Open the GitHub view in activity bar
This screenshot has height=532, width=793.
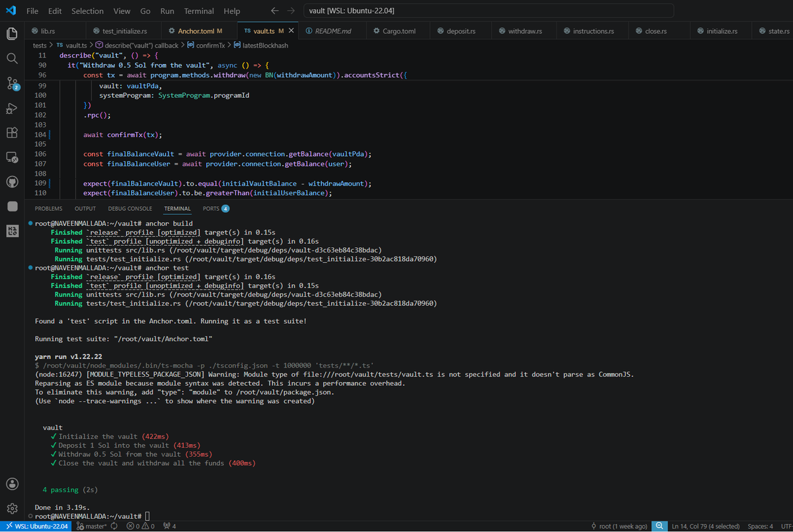12,181
